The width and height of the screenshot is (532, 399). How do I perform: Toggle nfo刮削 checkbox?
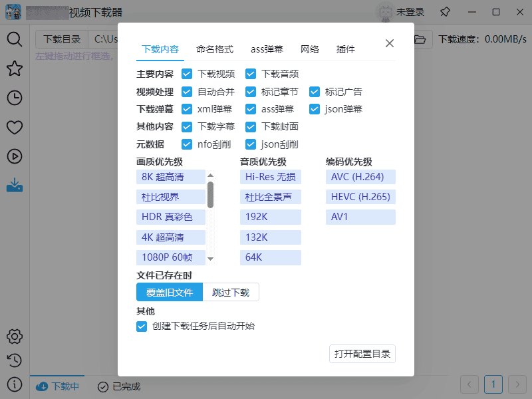[187, 144]
